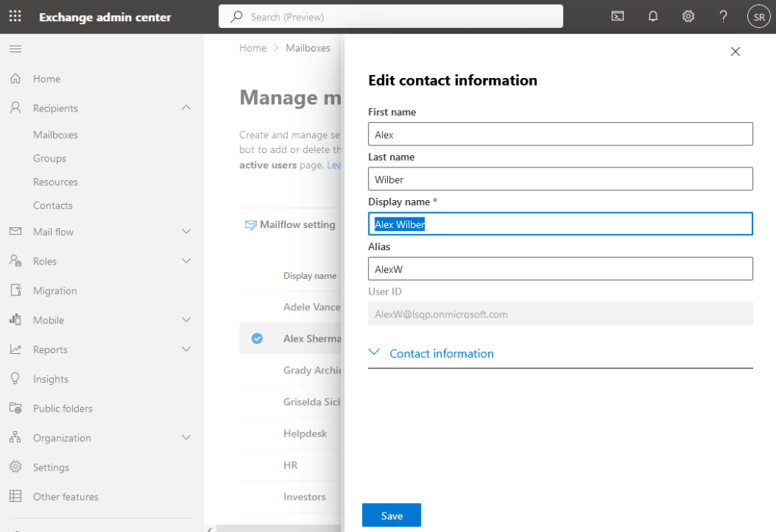Save the edited contact information
The image size is (776, 532).
click(391, 515)
